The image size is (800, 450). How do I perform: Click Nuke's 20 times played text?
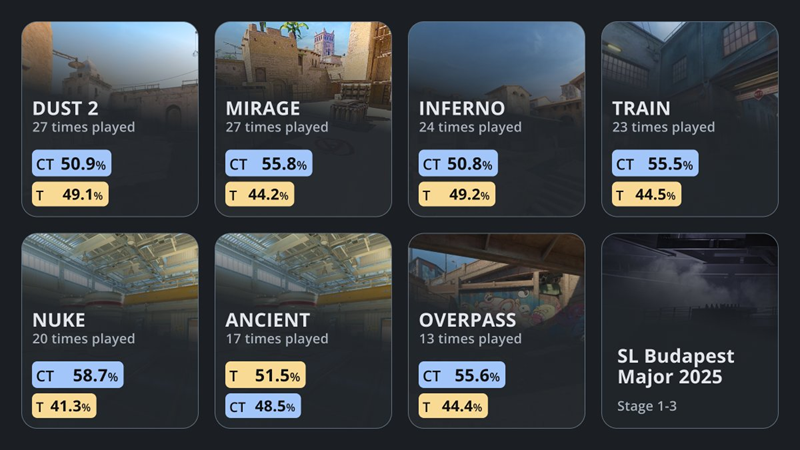pyautogui.click(x=84, y=339)
